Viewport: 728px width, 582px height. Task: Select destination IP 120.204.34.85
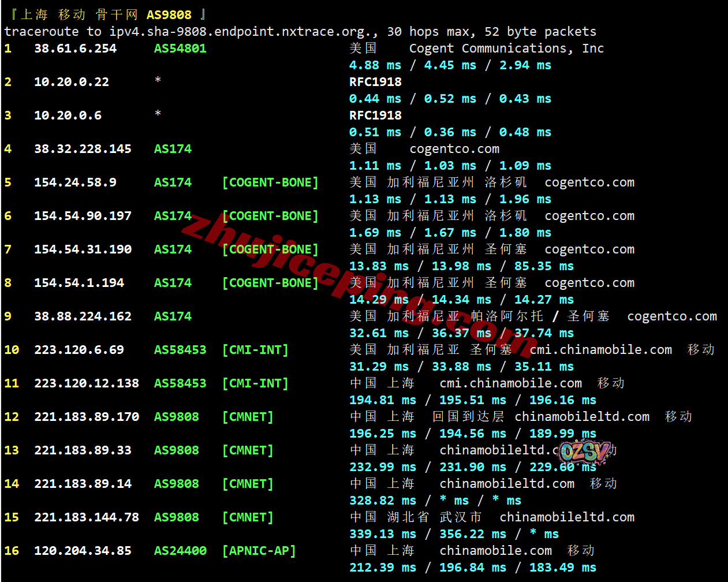pyautogui.click(x=83, y=551)
